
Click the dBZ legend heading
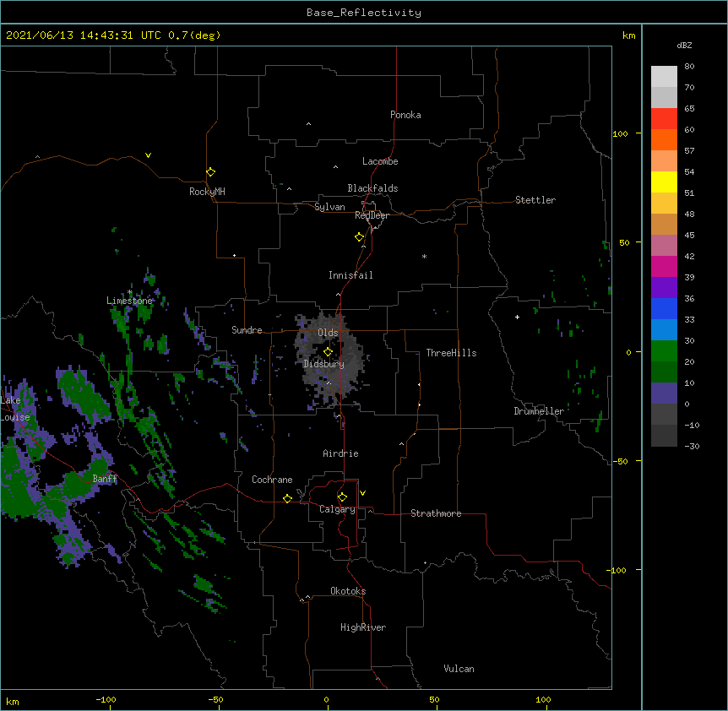point(684,45)
